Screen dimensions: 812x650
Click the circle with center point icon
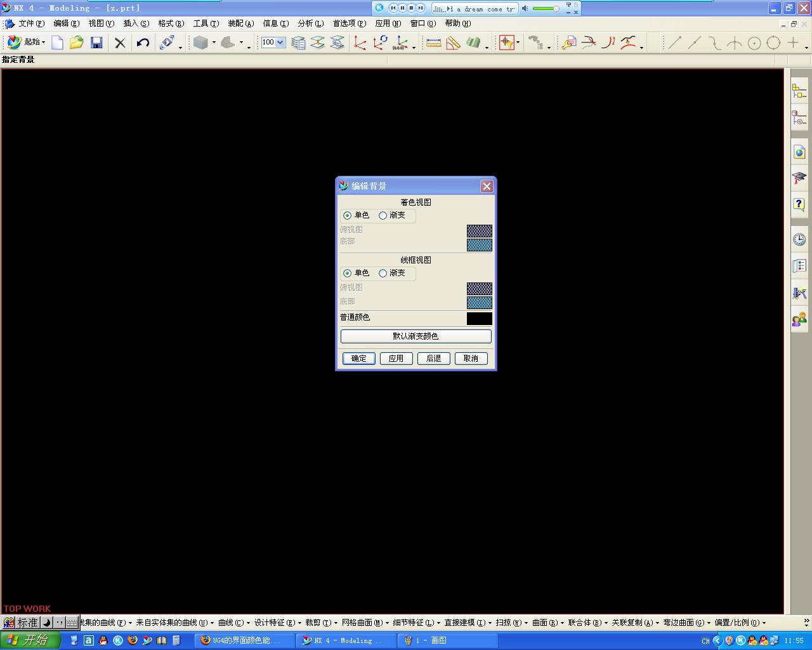coord(754,43)
